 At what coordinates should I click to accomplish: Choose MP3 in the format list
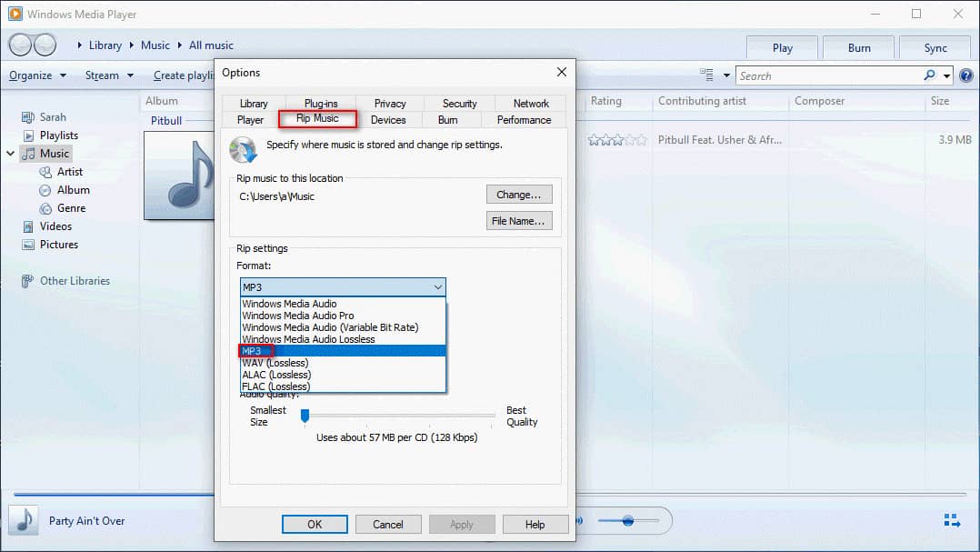pyautogui.click(x=343, y=351)
